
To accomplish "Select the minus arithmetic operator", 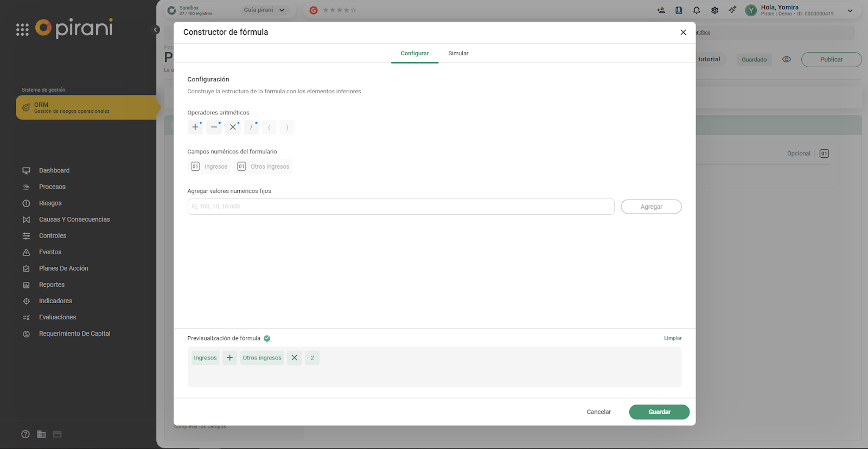I will (x=214, y=127).
